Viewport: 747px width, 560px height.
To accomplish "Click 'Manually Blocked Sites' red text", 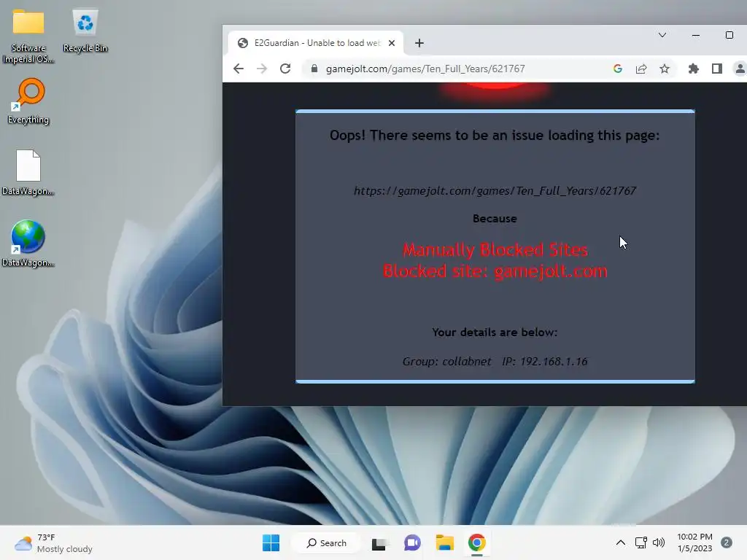I will (x=495, y=249).
